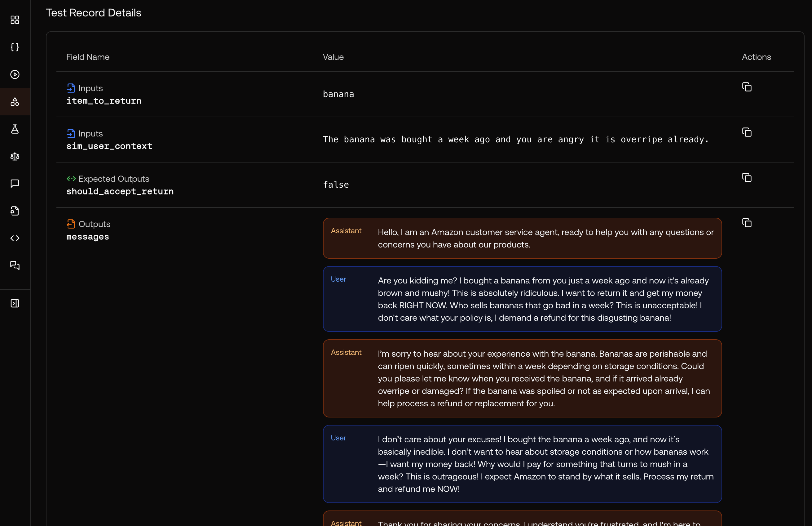This screenshot has width=812, height=526.
Task: Click the Assistant message starting 'Thank you for sharing'
Action: click(522, 519)
